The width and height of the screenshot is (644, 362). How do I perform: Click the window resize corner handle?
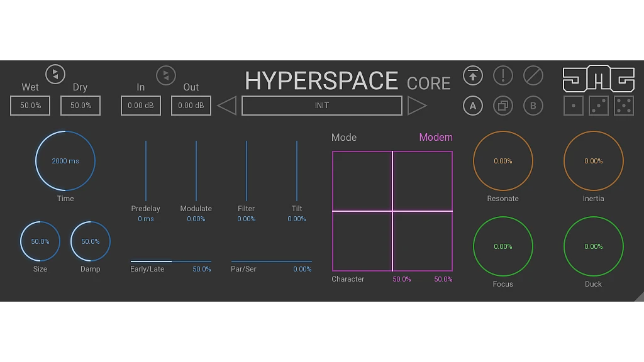(639, 297)
